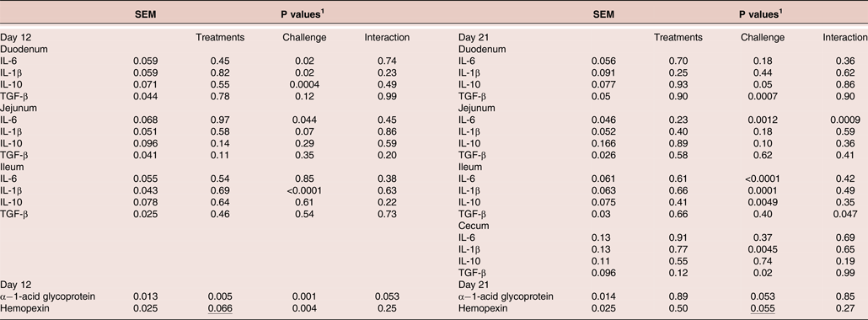
Task: Click the underlined 0.066 Hemopexin value
Action: click(220, 308)
